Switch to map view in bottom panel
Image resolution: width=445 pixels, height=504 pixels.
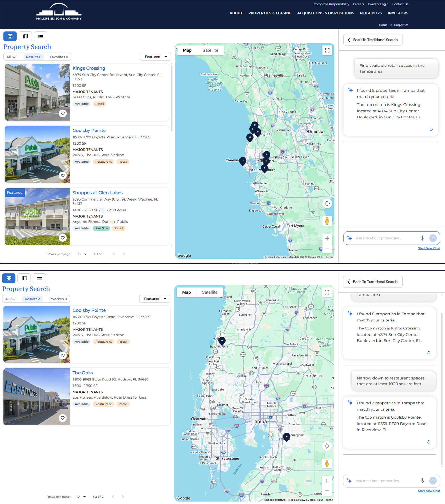[24, 278]
